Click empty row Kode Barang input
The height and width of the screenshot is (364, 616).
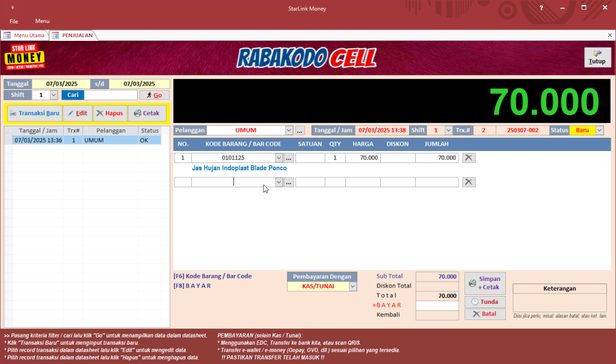pyautogui.click(x=233, y=182)
